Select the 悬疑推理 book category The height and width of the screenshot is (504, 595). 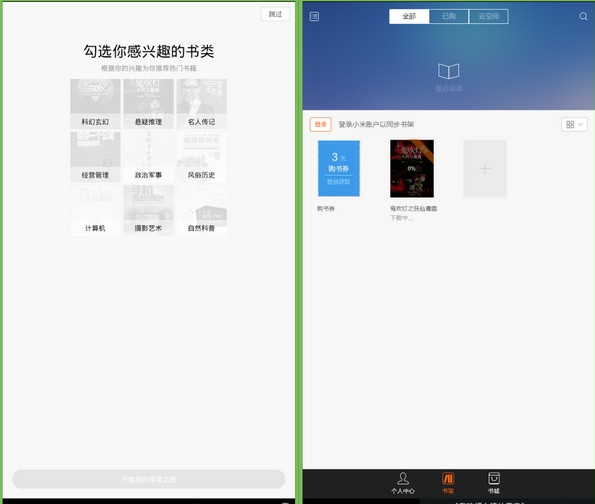click(148, 104)
